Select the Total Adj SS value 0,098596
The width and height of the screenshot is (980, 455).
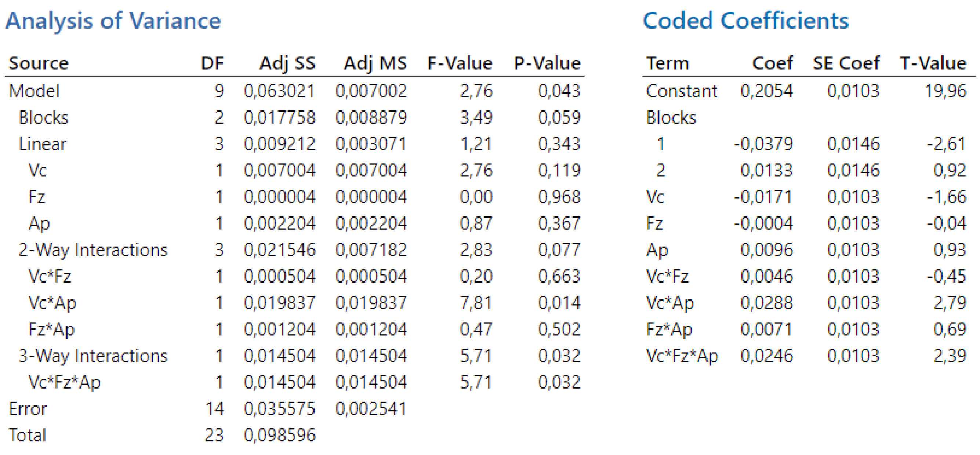(x=280, y=435)
